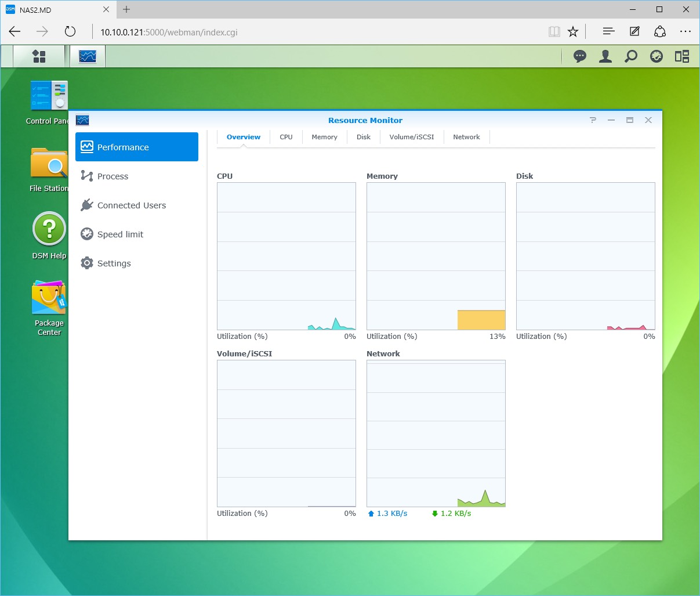Switch to the Network tab
Screen dimensions: 700x596
[x=466, y=137]
